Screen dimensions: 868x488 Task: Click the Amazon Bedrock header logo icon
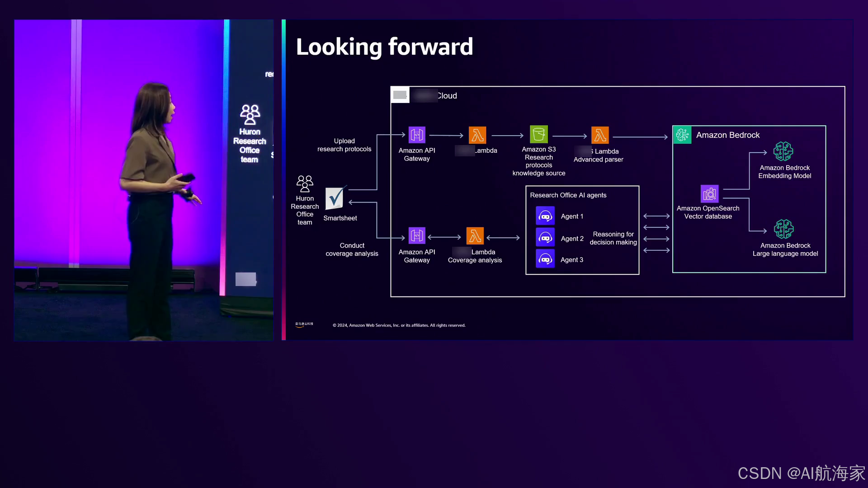pos(682,135)
